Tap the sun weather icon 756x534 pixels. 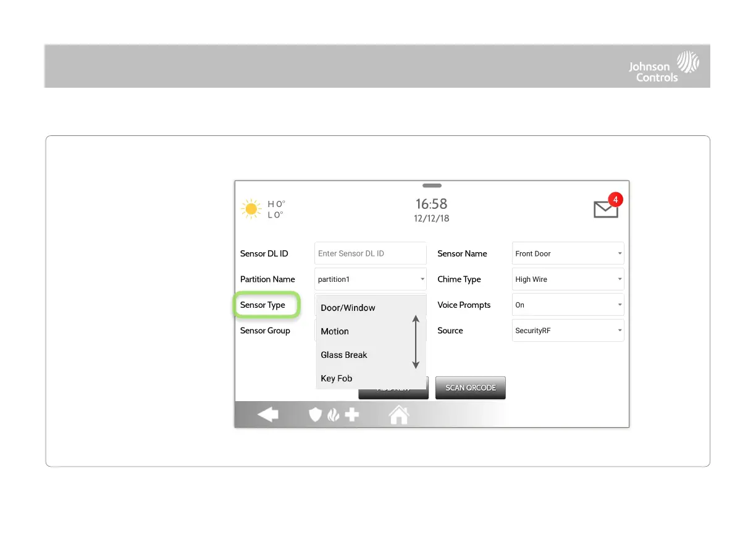[251, 210]
